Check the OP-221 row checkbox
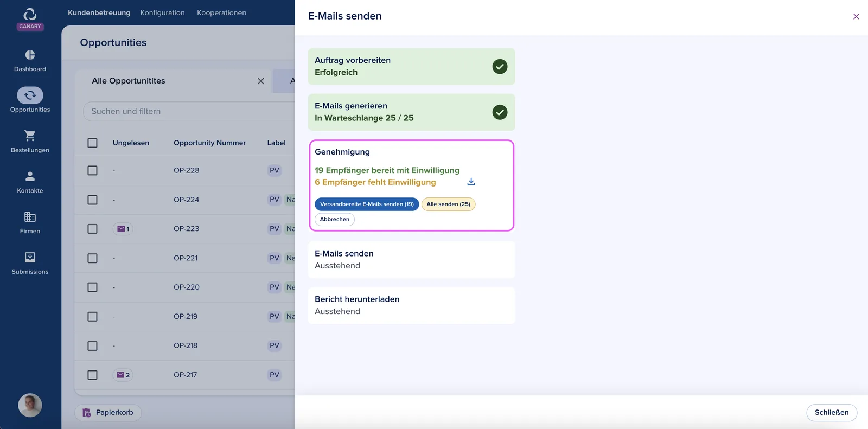The height and width of the screenshot is (429, 868). [93, 258]
